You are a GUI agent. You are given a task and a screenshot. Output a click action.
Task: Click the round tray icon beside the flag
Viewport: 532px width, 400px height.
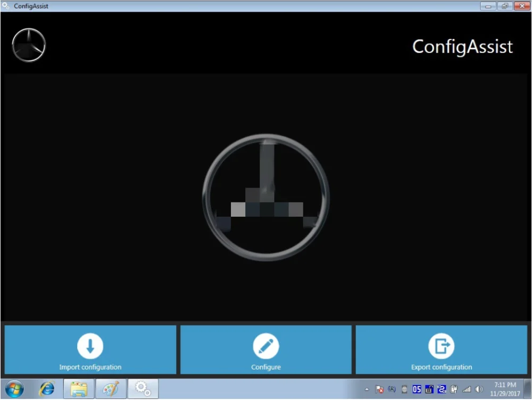[x=392, y=389]
